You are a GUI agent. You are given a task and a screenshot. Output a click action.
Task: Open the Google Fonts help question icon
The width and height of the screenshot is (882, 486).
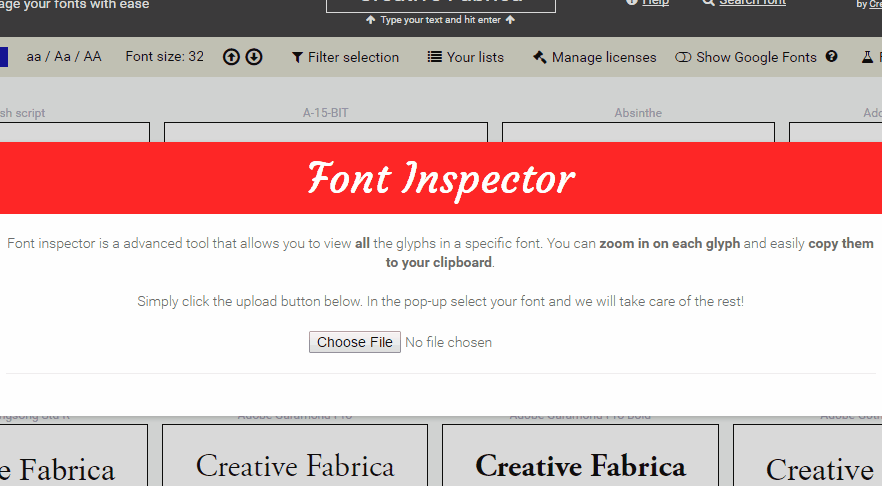coord(831,56)
